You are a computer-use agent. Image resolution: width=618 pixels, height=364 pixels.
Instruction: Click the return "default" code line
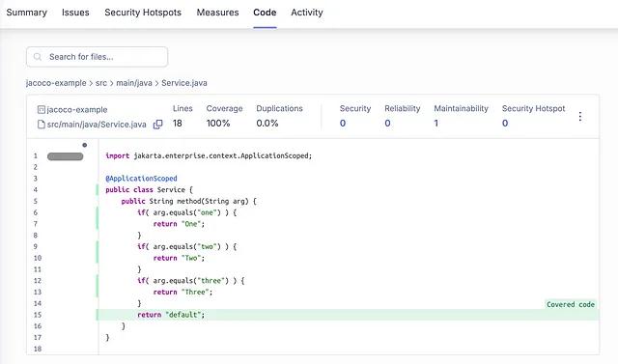click(171, 315)
